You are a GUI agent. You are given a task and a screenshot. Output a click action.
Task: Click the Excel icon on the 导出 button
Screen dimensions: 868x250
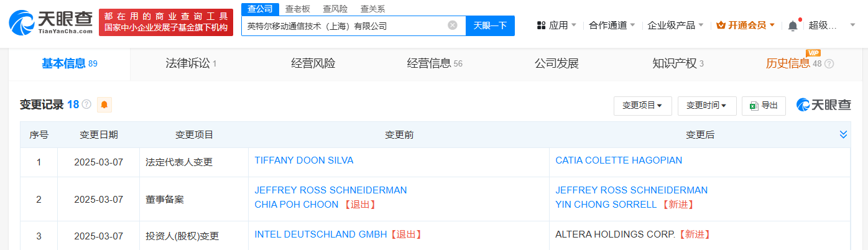[754, 106]
